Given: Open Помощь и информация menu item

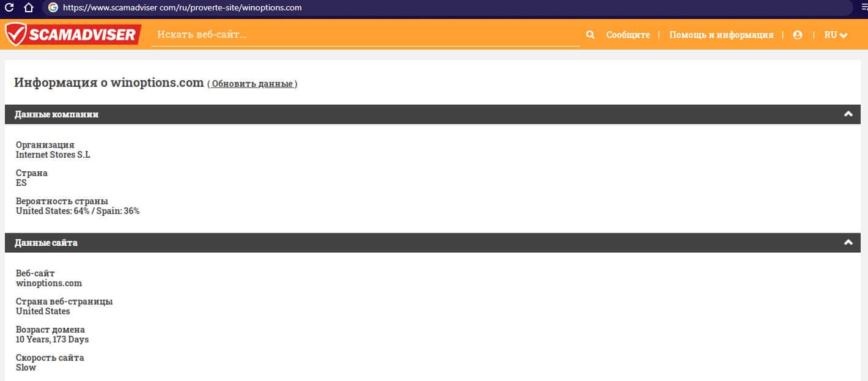Looking at the screenshot, I should (x=721, y=35).
